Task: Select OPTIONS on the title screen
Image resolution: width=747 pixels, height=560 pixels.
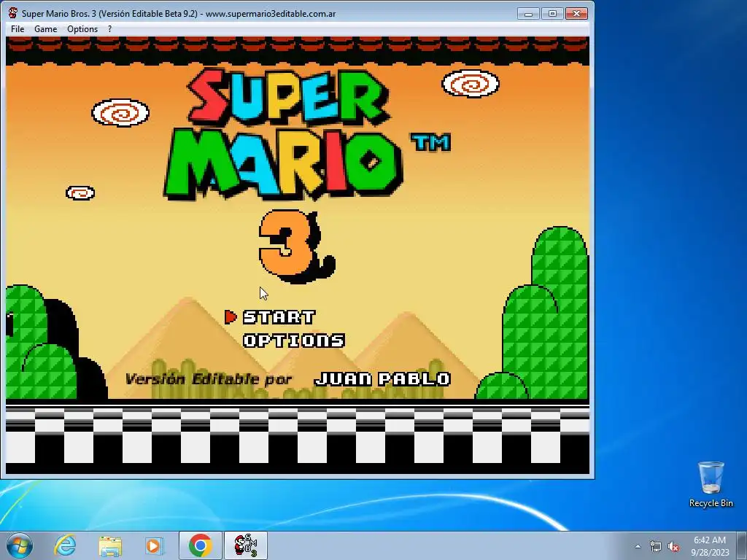Action: click(x=294, y=341)
